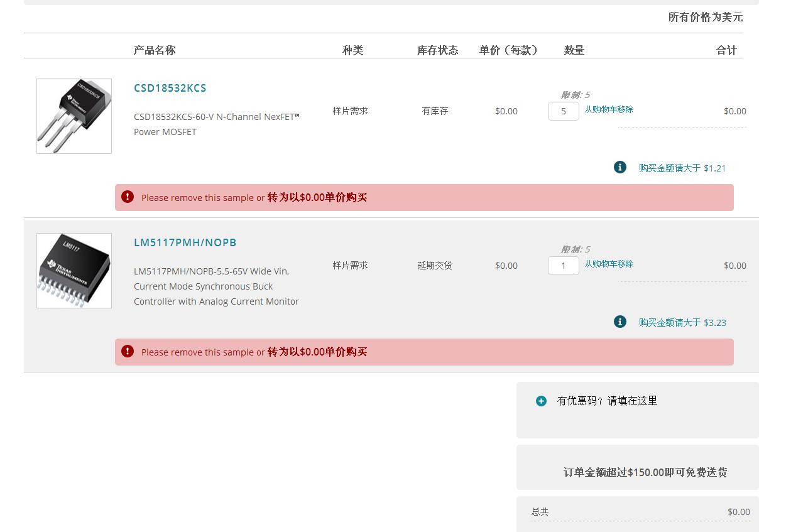Click '有库存' stock status for CSD18532KCS
Viewport: 786px width, 532px height.
(x=435, y=111)
